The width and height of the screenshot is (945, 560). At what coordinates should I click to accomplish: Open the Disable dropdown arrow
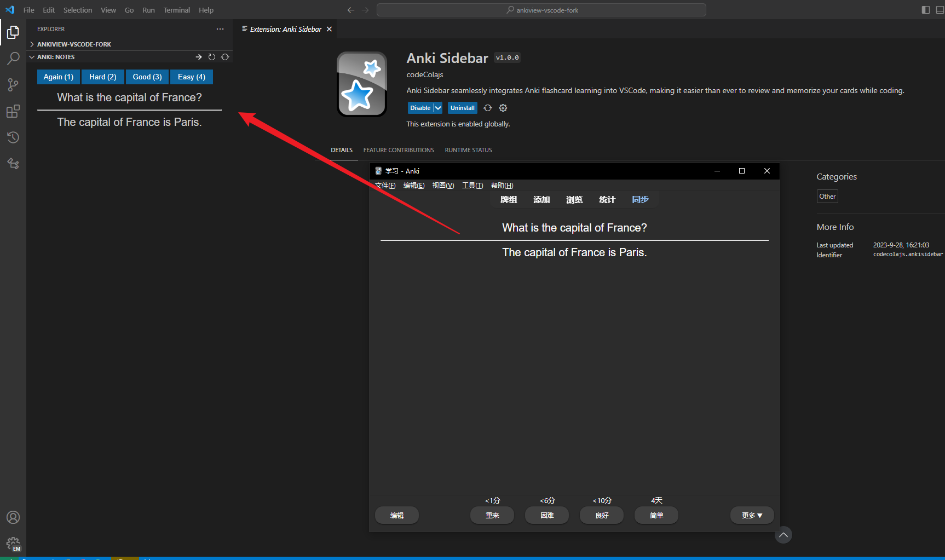click(x=438, y=108)
